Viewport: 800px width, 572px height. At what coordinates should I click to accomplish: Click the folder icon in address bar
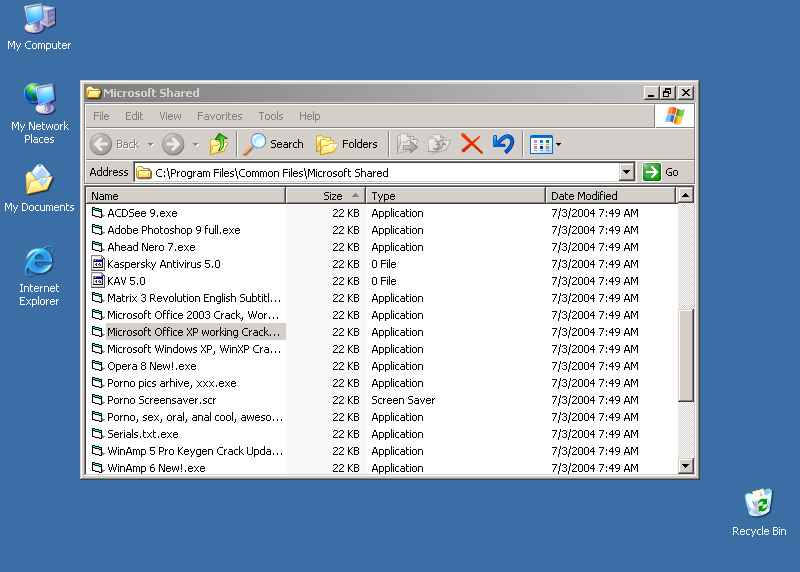pyautogui.click(x=144, y=173)
